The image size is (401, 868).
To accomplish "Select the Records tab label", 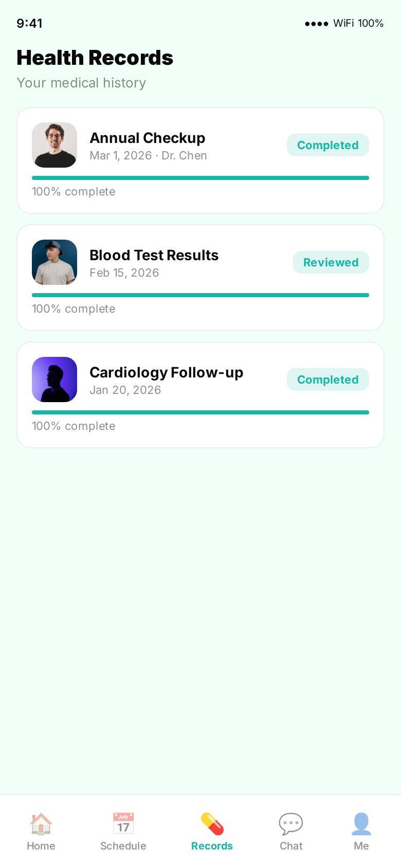I will (x=212, y=846).
